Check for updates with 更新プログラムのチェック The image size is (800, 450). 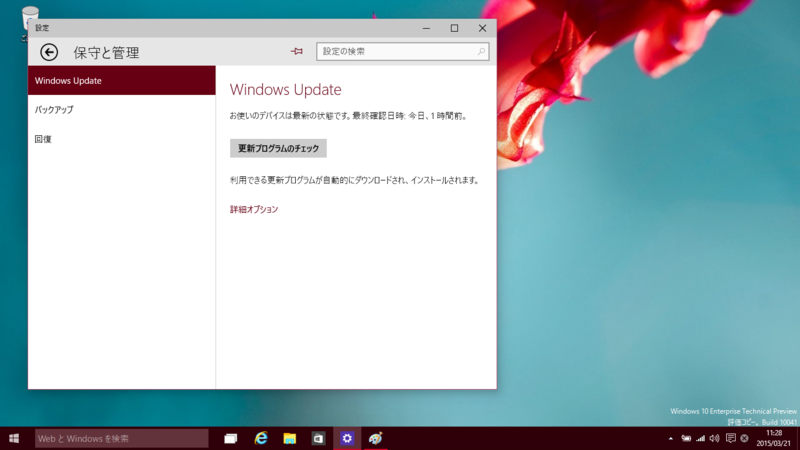click(x=278, y=148)
